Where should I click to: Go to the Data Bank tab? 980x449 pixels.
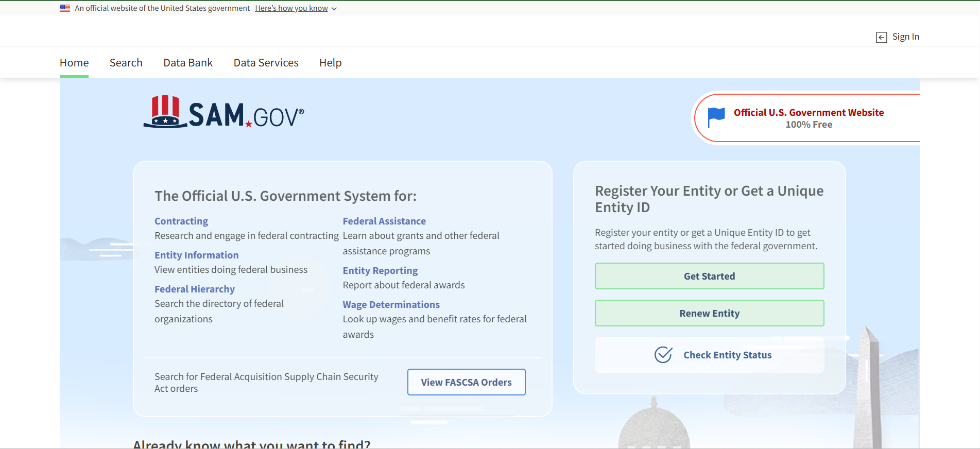point(188,63)
